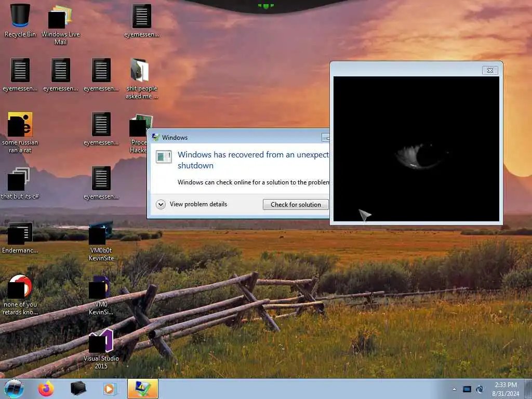Select eyemessen file above VM0b0t KevinSite
The width and height of the screenshot is (532, 399).
tap(101, 183)
